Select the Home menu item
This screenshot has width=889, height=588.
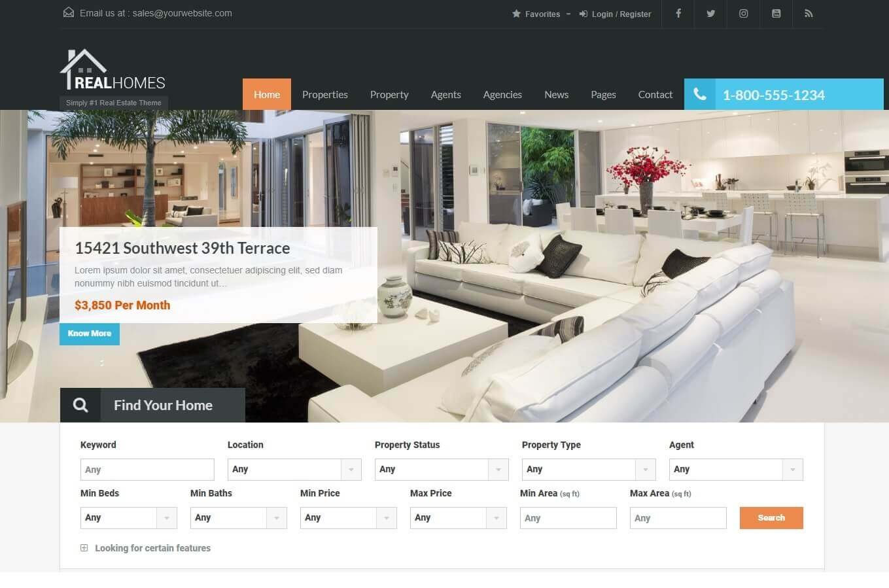click(x=267, y=94)
